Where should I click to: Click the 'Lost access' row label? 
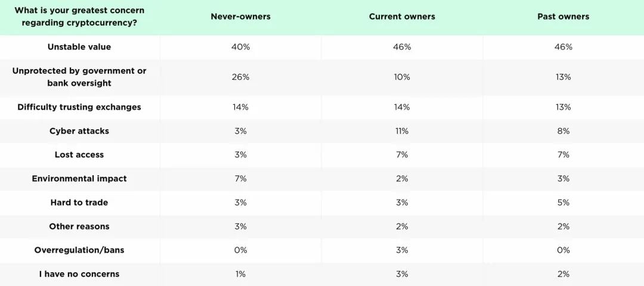tap(79, 155)
